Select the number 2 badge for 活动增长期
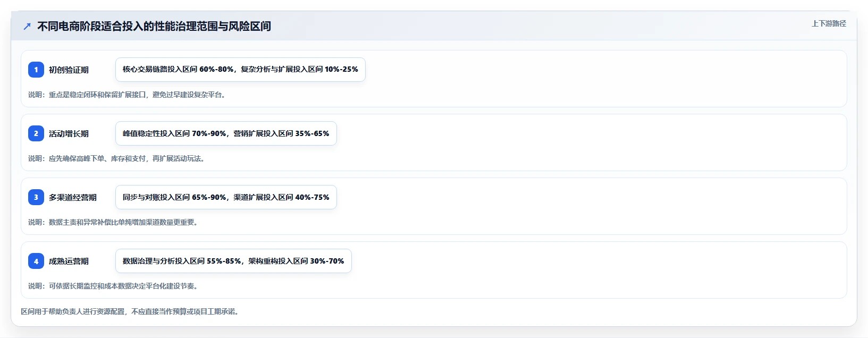 (x=36, y=133)
